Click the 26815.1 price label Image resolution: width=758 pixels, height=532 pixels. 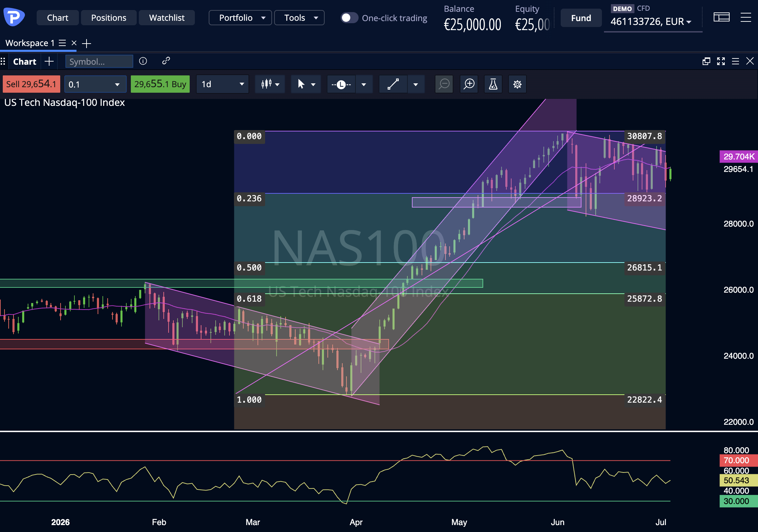point(644,267)
